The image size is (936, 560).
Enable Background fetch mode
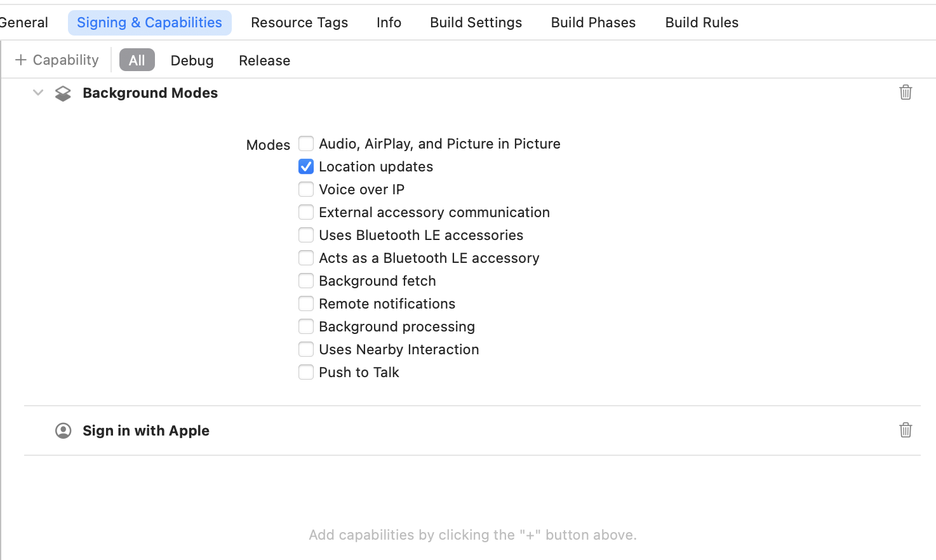(x=306, y=281)
